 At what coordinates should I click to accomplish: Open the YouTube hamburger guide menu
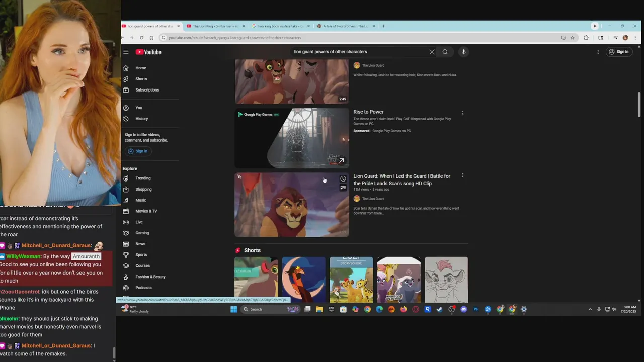(x=126, y=52)
